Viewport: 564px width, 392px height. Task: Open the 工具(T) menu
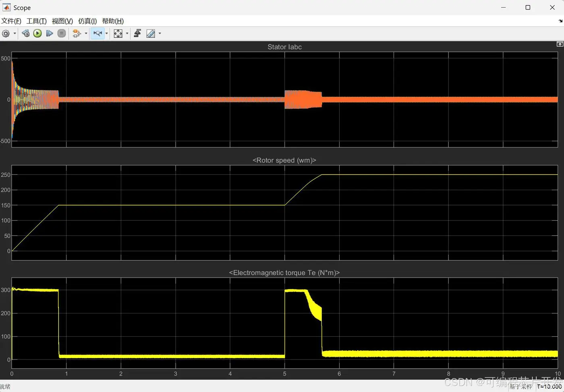(x=37, y=21)
